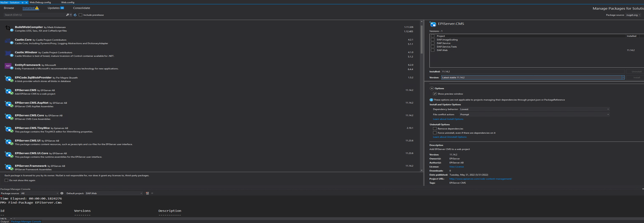Uncheck Show preview window option
The height and width of the screenshot is (223, 644).
click(435, 94)
